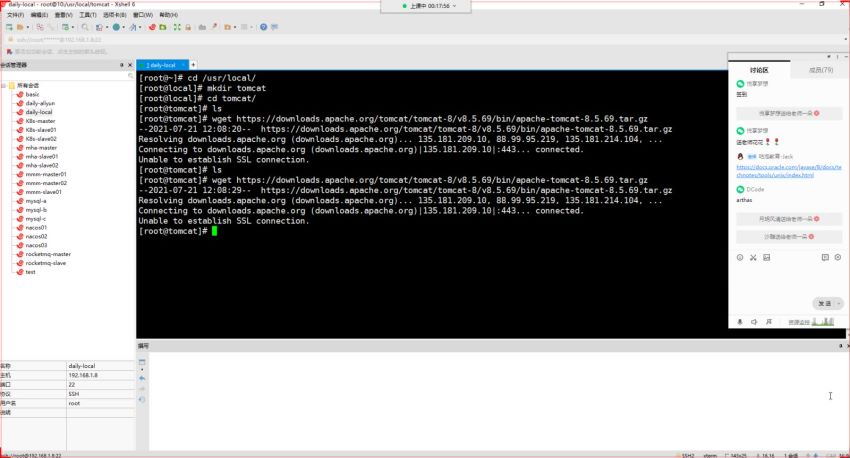Viewport: 850px width, 458px height.
Task: Click the 发送 send button
Action: coord(825,304)
